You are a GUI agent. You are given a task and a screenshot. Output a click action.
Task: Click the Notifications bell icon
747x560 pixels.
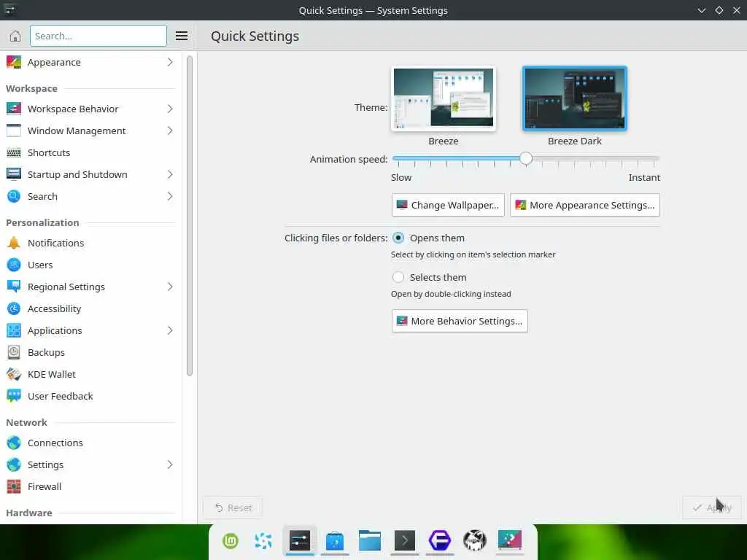click(14, 243)
